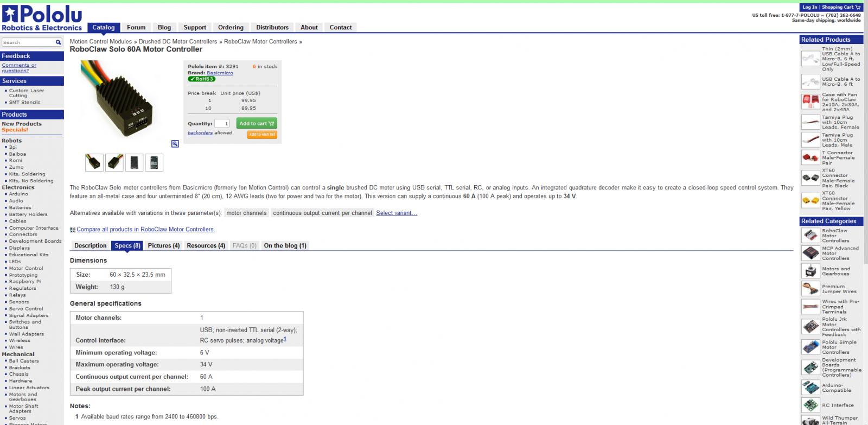Open Motion Control Modules breadcrumb
Viewport: 868px width, 425px height.
tap(100, 41)
